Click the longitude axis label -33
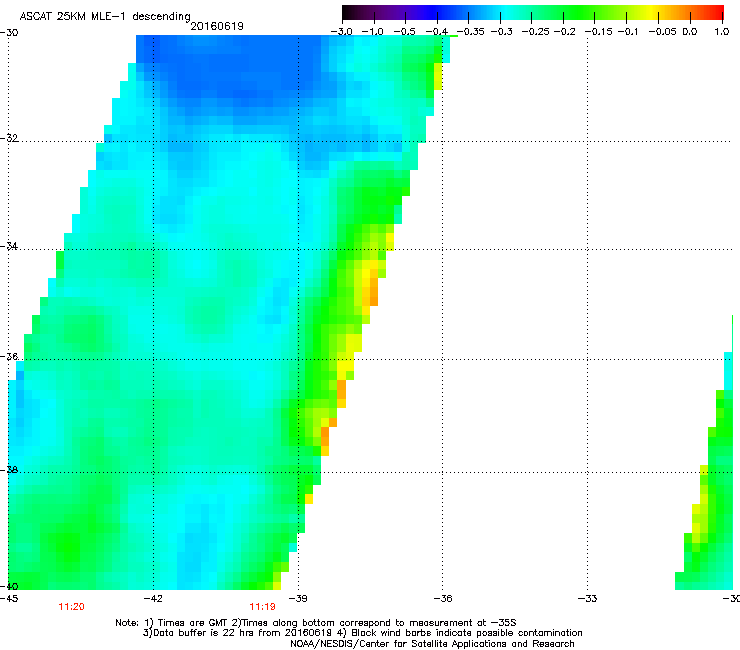740x650 pixels. (588, 599)
